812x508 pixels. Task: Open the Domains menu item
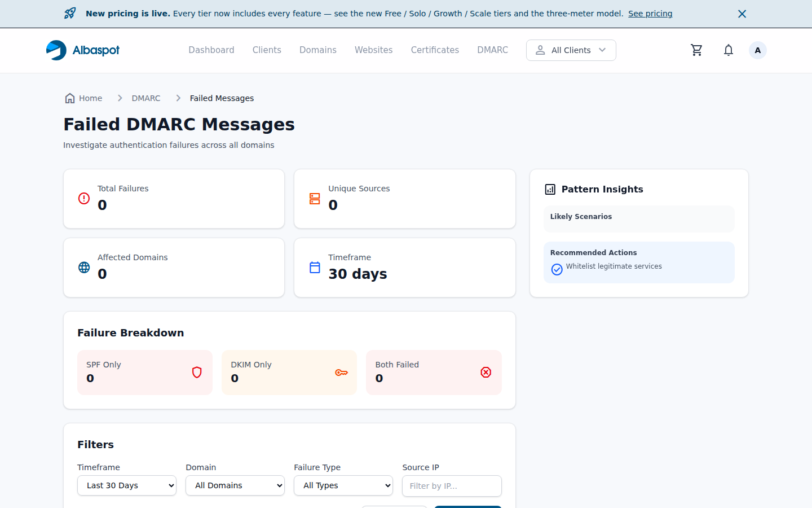[318, 50]
